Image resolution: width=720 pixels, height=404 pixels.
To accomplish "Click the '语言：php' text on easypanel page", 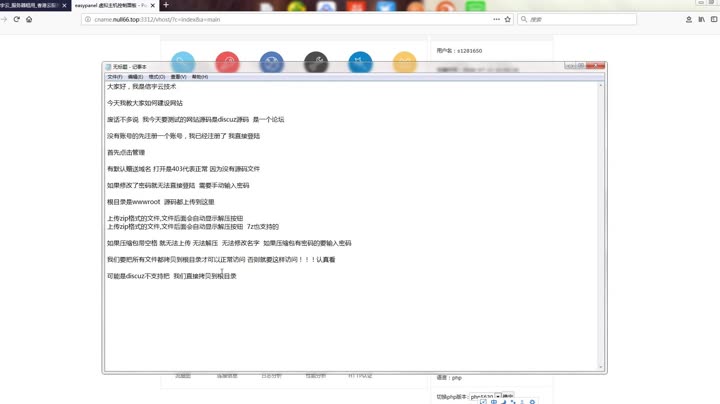I will pos(449,378).
